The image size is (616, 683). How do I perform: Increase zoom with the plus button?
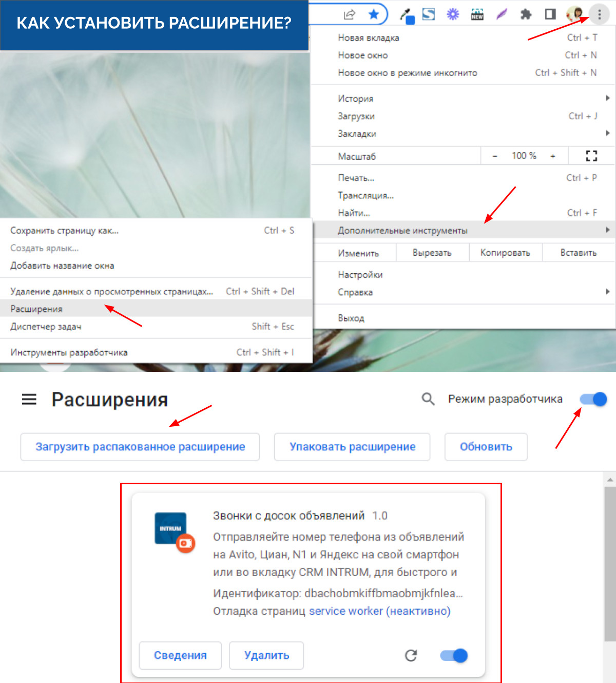point(553,156)
